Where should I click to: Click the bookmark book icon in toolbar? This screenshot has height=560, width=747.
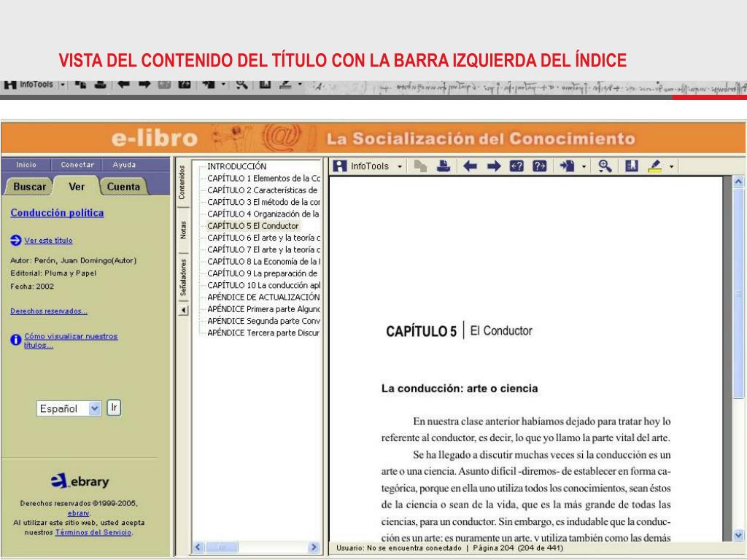[x=632, y=166]
